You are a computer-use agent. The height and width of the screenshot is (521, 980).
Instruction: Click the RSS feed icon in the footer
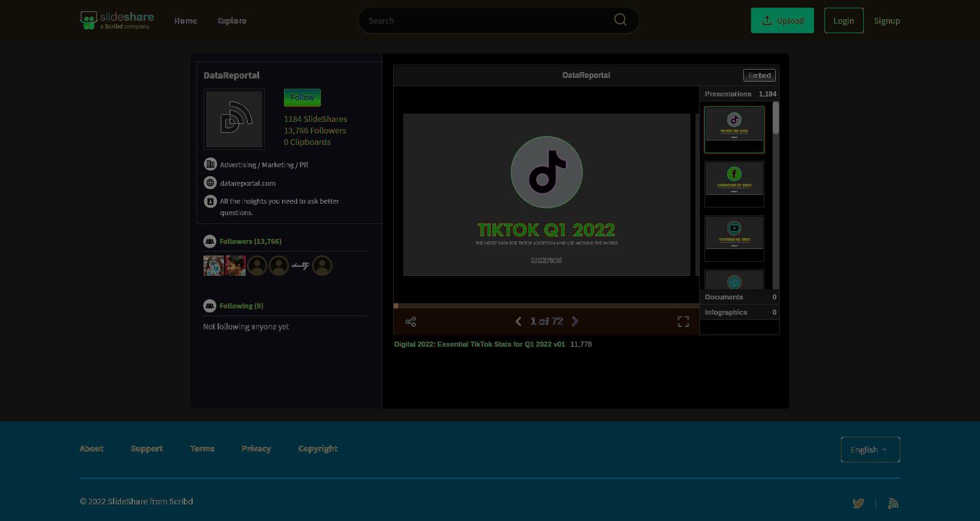893,503
